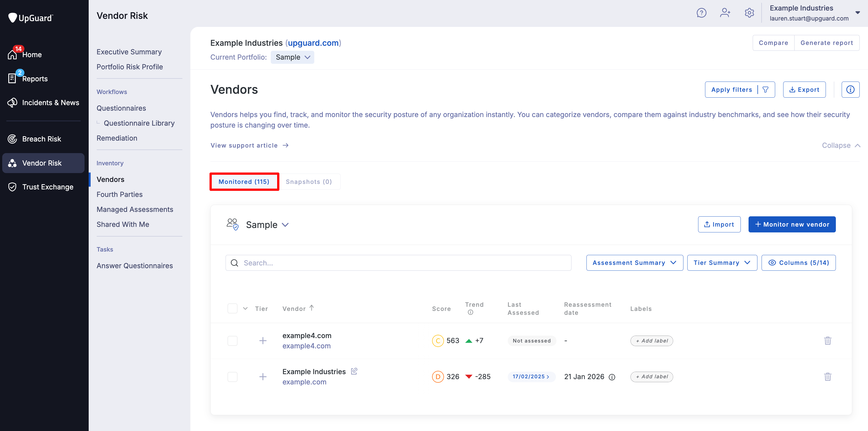Add tier via plus for Example Industries
This screenshot has height=431, width=868.
[x=263, y=377]
